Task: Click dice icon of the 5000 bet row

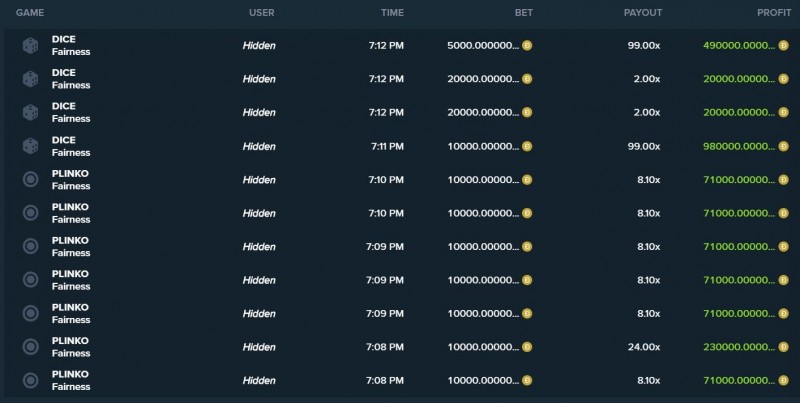Action: pyautogui.click(x=31, y=45)
